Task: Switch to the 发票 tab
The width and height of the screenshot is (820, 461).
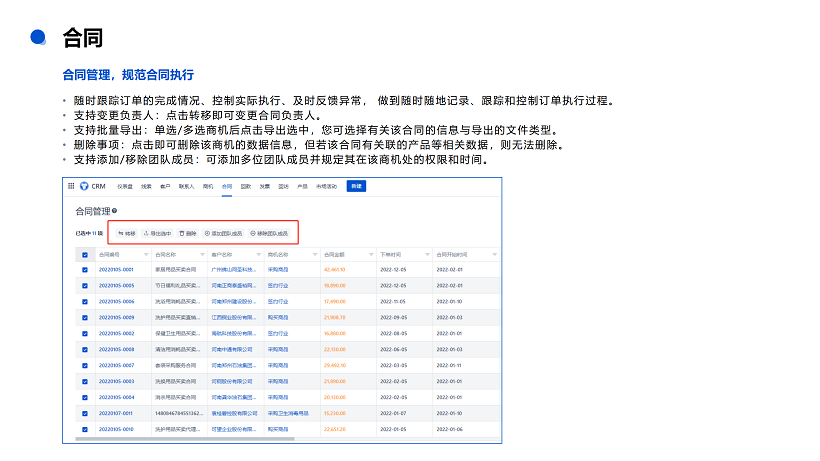Action: click(265, 186)
